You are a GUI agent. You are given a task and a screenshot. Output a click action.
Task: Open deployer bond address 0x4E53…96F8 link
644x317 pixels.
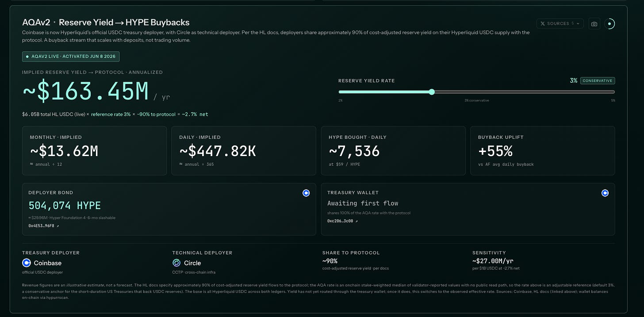44,226
